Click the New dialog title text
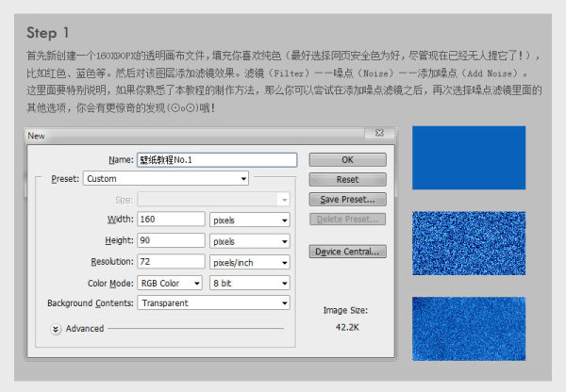The height and width of the screenshot is (392, 566). coord(36,136)
